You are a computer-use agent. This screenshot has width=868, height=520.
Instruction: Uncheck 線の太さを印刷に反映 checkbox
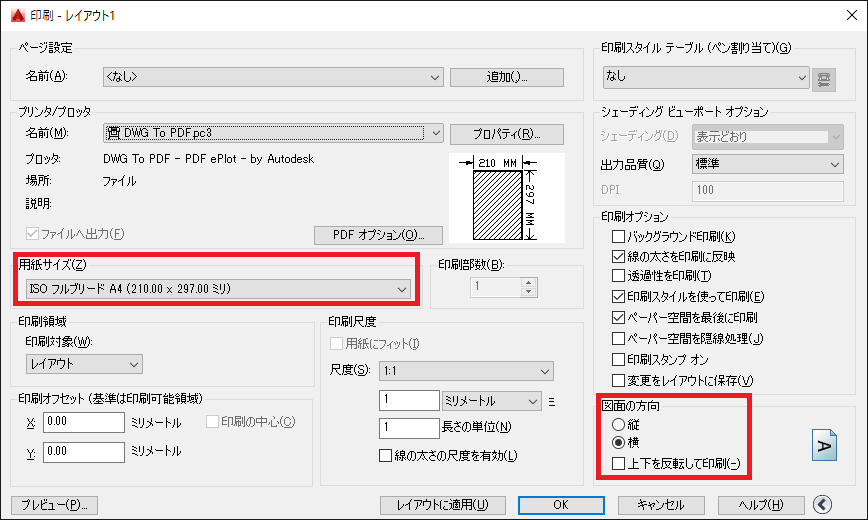tap(618, 256)
